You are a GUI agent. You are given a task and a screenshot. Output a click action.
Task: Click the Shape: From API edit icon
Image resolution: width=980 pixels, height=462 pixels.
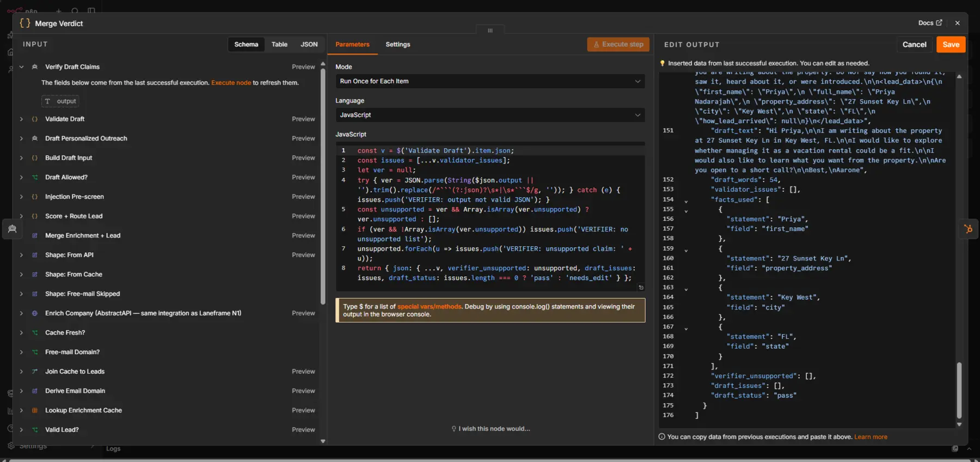[x=35, y=255]
